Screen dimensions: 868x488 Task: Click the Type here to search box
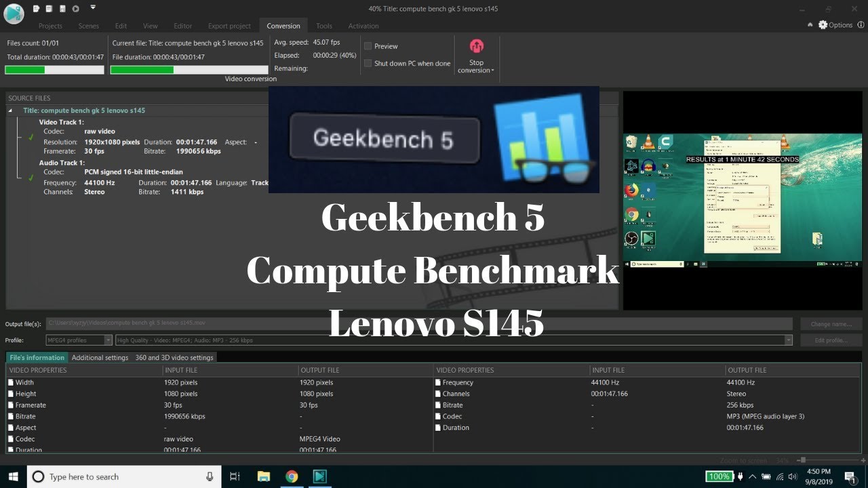(124, 476)
